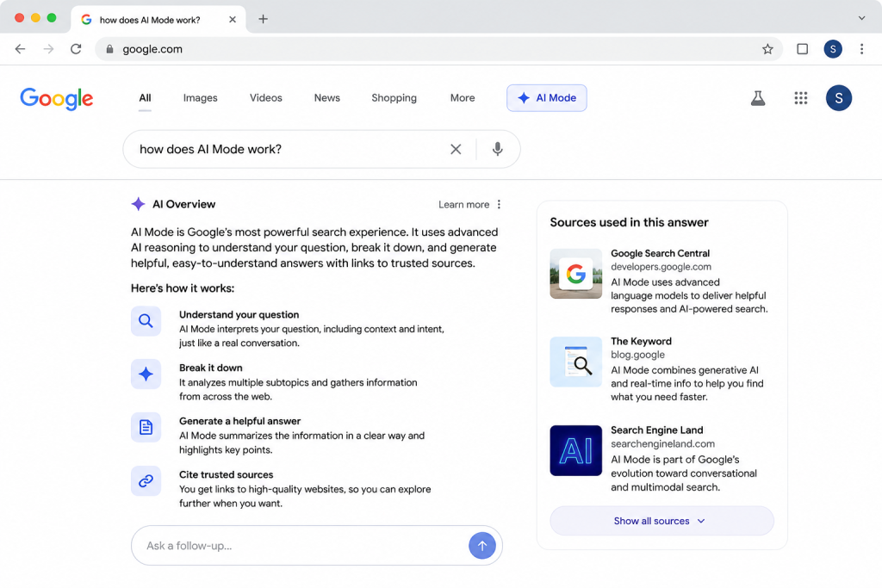The width and height of the screenshot is (882, 588).
Task: Switch to the Videos tab
Action: pyautogui.click(x=266, y=98)
